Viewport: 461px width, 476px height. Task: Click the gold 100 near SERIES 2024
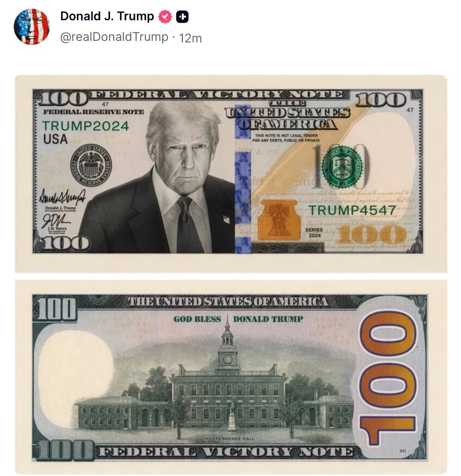tap(371, 235)
